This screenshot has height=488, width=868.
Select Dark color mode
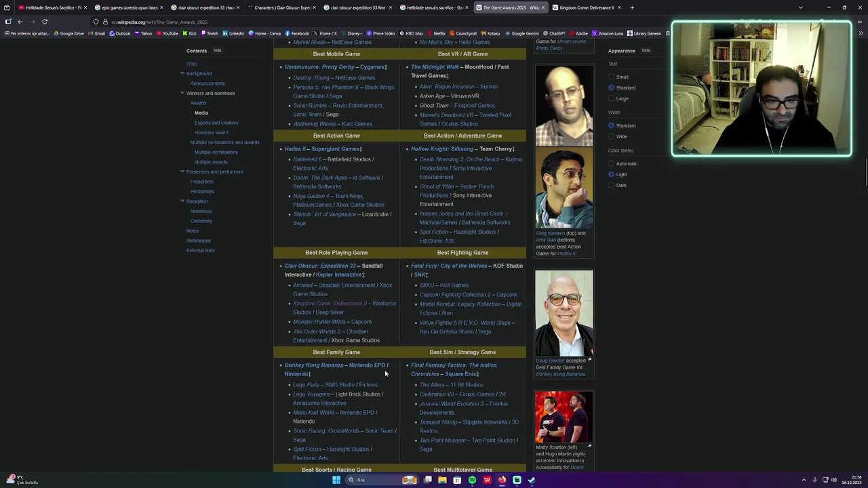pos(612,185)
